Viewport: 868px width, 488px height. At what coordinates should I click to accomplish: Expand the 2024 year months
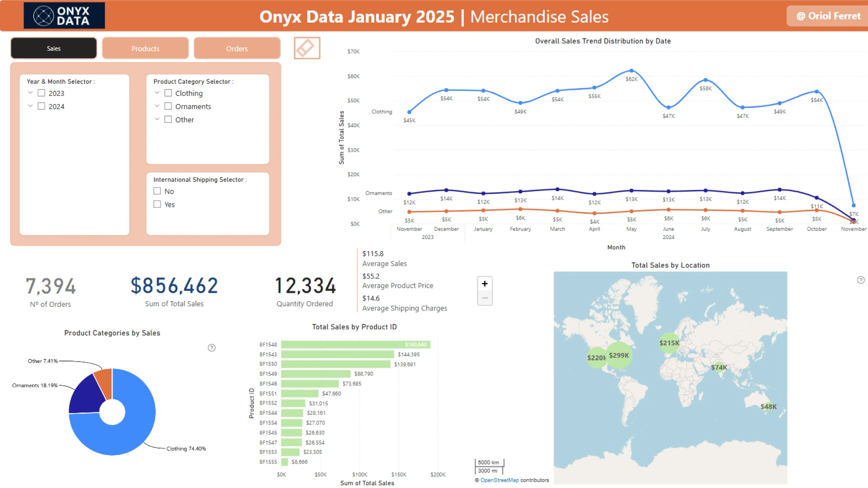[x=30, y=106]
